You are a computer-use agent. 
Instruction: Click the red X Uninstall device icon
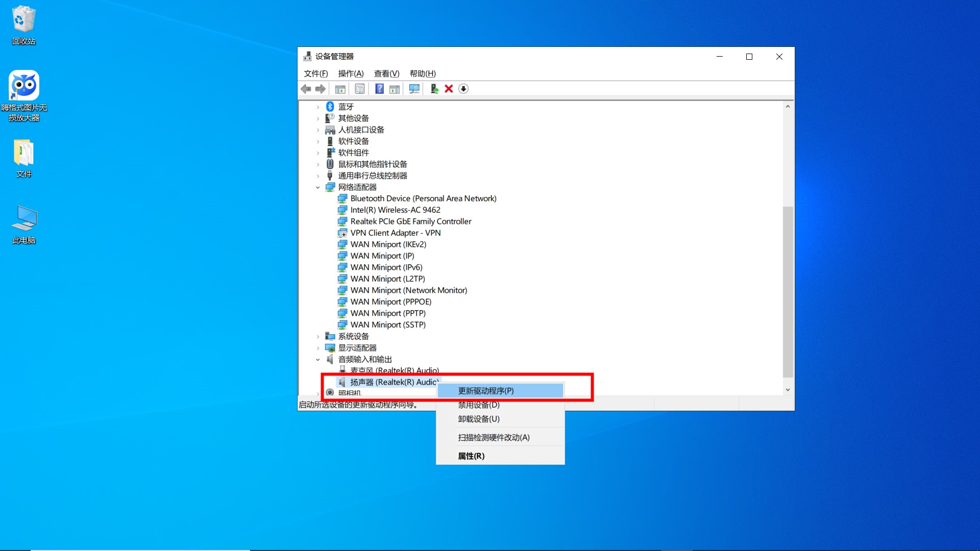coord(449,89)
